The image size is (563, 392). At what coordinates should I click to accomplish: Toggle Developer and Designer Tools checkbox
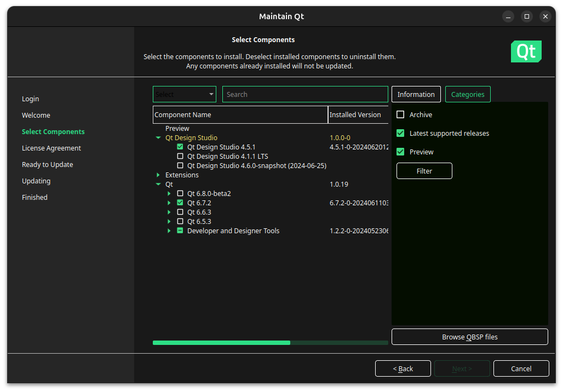tap(180, 231)
